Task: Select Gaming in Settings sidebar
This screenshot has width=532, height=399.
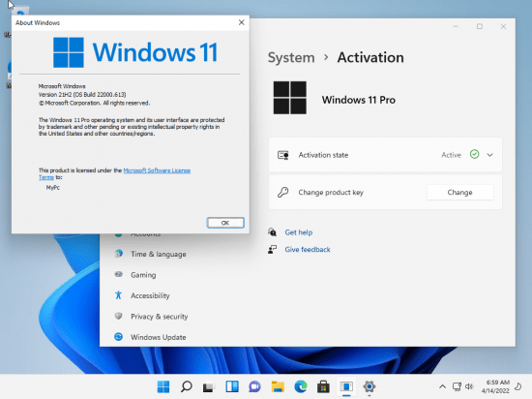Action: tap(143, 275)
